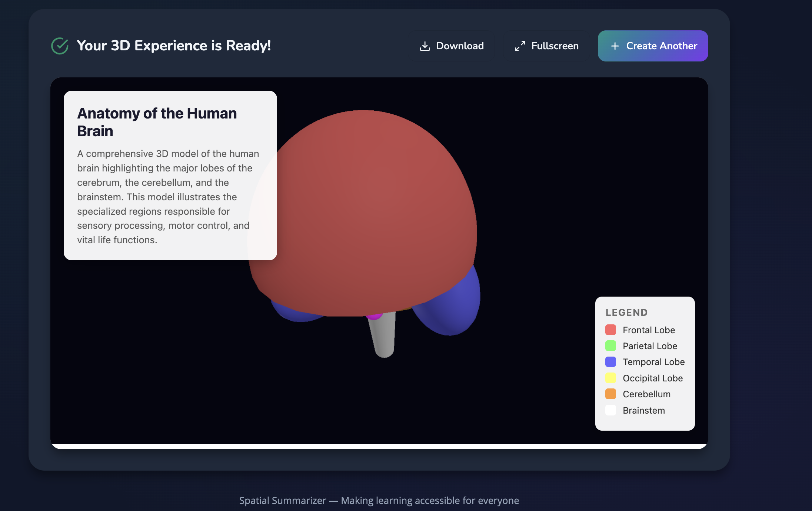Viewport: 812px width, 511px height.
Task: Select the white Brainstem swatch
Action: point(610,410)
